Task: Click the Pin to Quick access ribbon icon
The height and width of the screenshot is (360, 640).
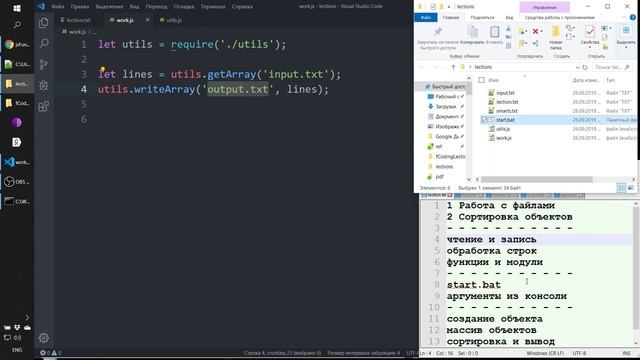Action: [x=437, y=32]
